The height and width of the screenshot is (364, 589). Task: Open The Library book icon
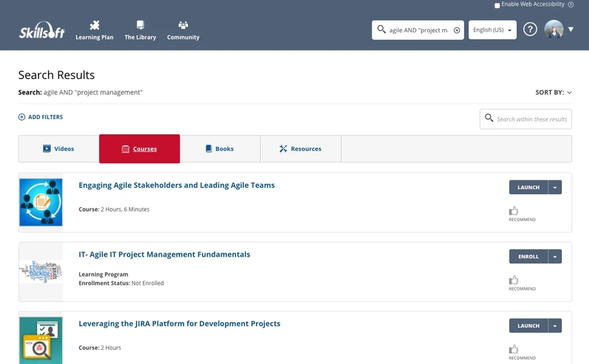pos(140,25)
